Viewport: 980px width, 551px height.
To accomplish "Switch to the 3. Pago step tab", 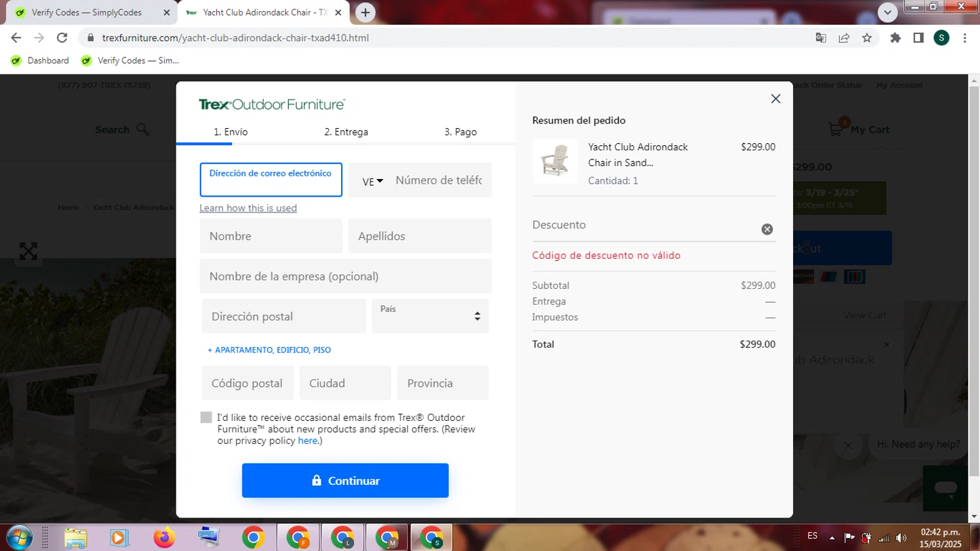I will click(x=461, y=132).
